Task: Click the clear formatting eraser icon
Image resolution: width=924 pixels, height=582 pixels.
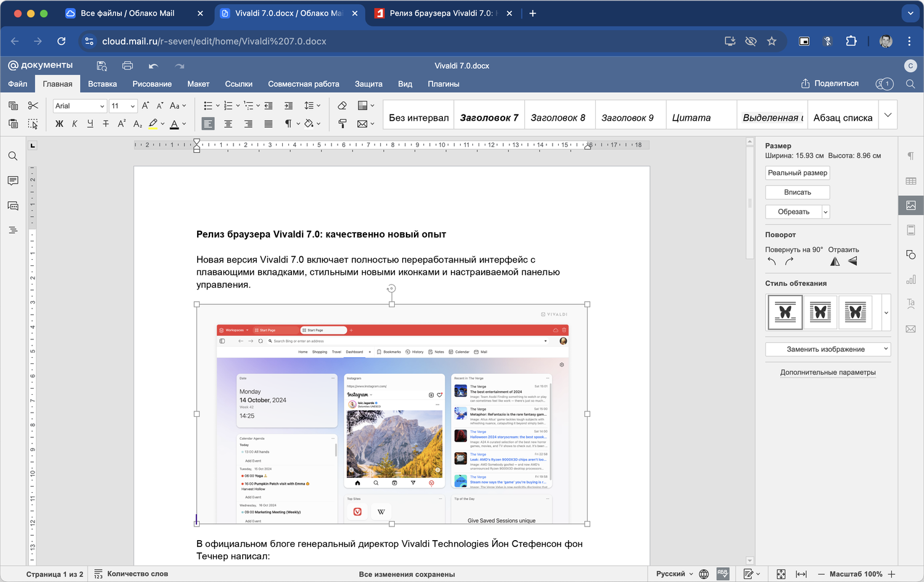Action: pos(342,106)
